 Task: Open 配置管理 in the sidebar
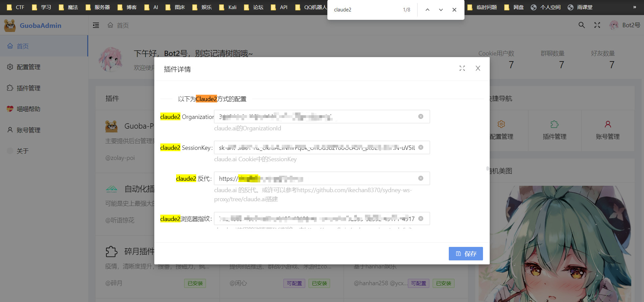pos(29,67)
